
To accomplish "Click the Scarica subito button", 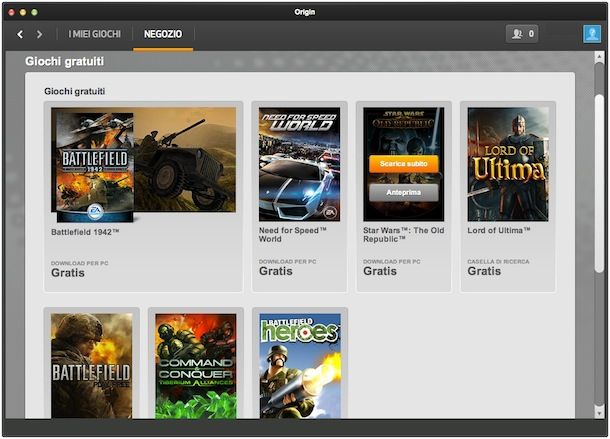I will coord(403,164).
